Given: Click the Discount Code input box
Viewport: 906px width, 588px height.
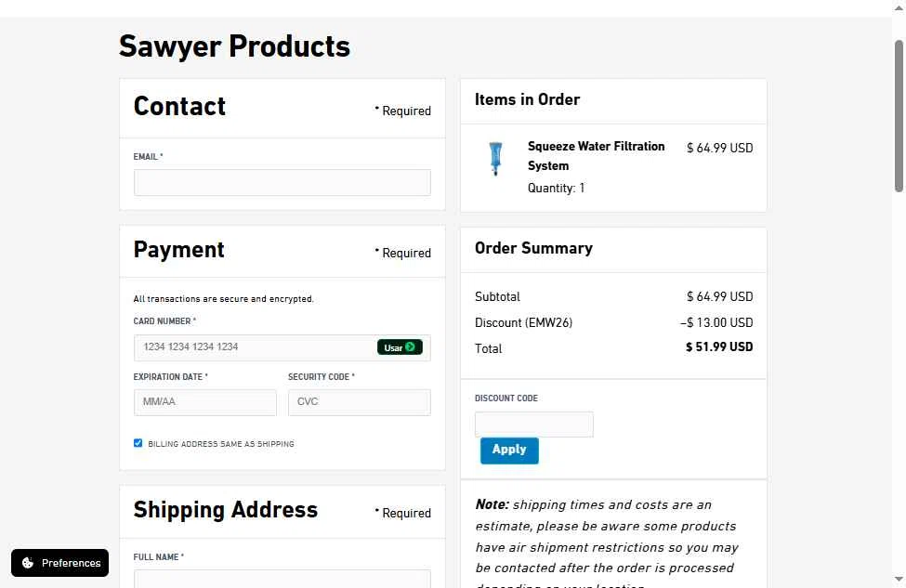Looking at the screenshot, I should click(x=534, y=424).
